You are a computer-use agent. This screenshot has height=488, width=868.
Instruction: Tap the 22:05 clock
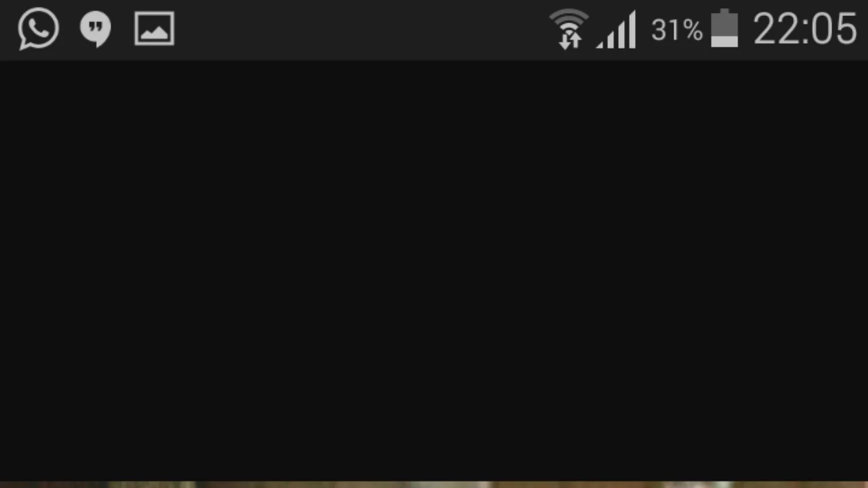click(805, 29)
